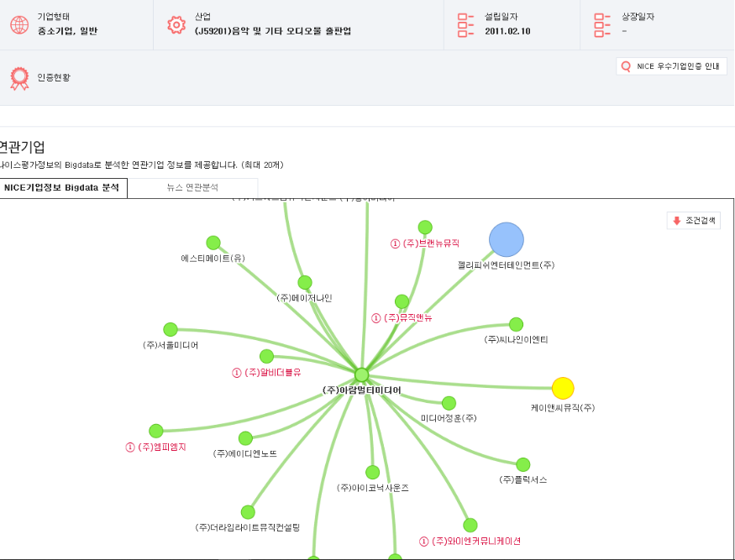Click the (주)브랜뉴뮤직 node circle

point(425,228)
